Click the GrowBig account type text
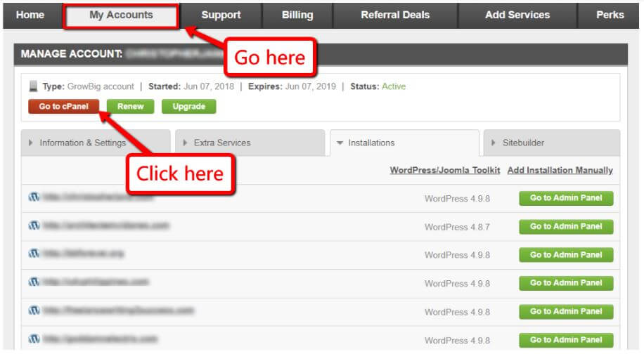Viewport: 644px width, 354px height. (101, 86)
